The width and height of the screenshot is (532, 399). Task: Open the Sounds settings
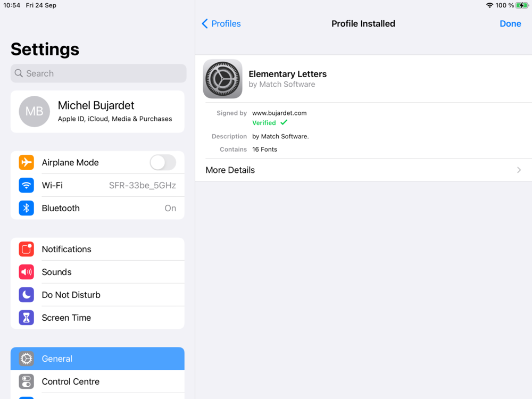click(98, 272)
